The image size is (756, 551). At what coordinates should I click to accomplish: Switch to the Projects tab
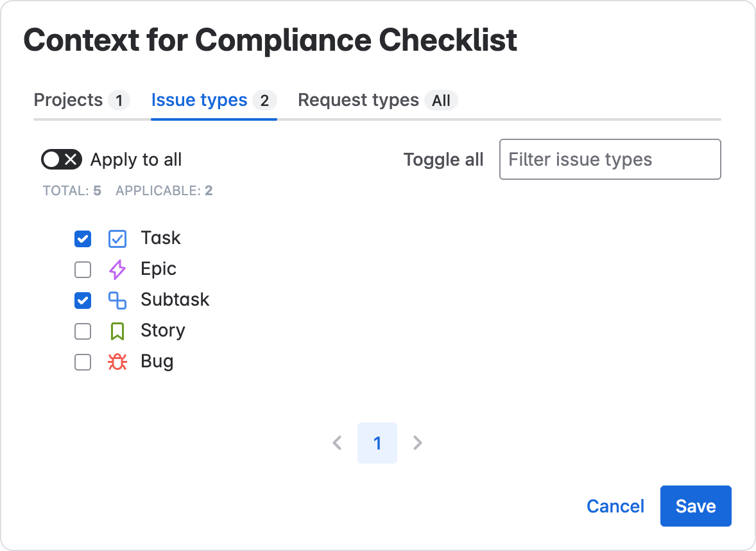[x=82, y=100]
